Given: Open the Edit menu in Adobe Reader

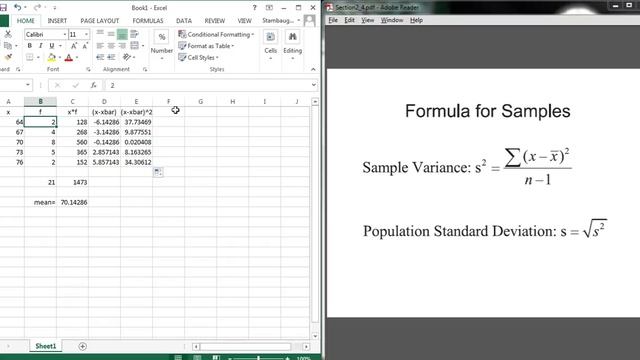Looking at the screenshot, I should pyautogui.click(x=349, y=20).
